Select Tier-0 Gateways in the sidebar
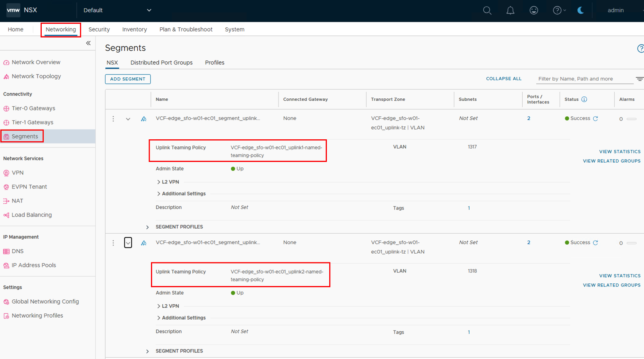This screenshot has width=644, height=359. coord(34,108)
